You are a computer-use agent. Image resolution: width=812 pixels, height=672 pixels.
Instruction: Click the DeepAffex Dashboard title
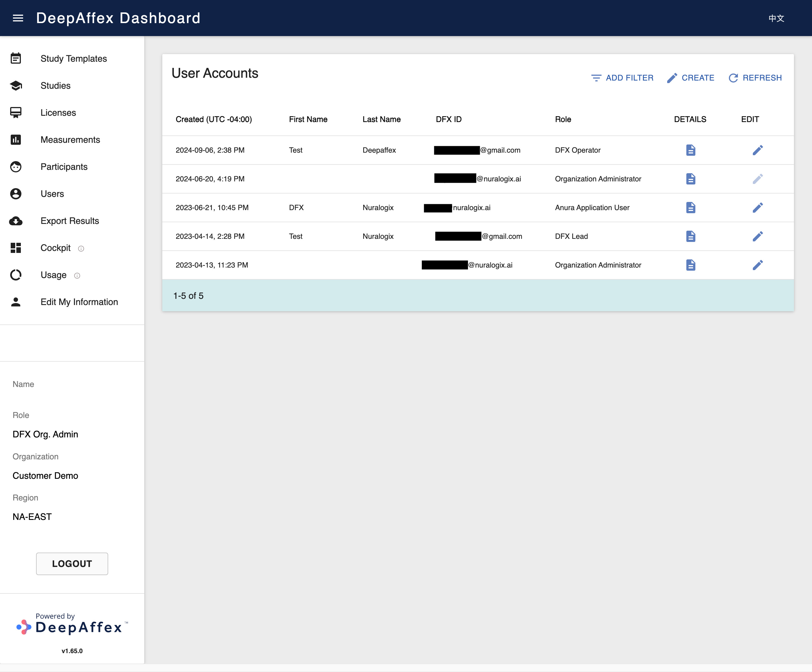click(118, 18)
